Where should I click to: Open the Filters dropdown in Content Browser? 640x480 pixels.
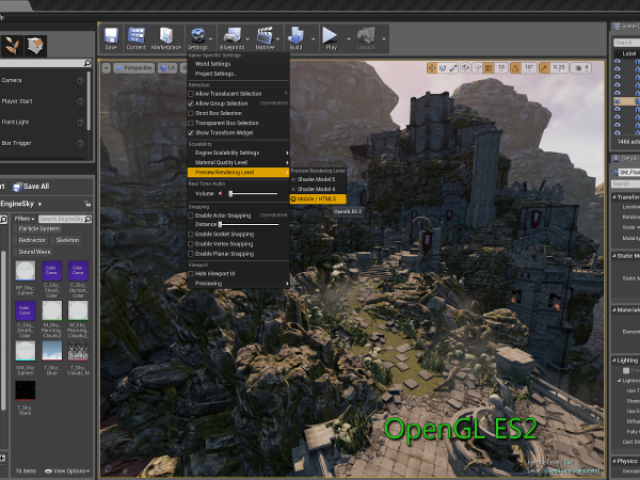click(x=24, y=219)
